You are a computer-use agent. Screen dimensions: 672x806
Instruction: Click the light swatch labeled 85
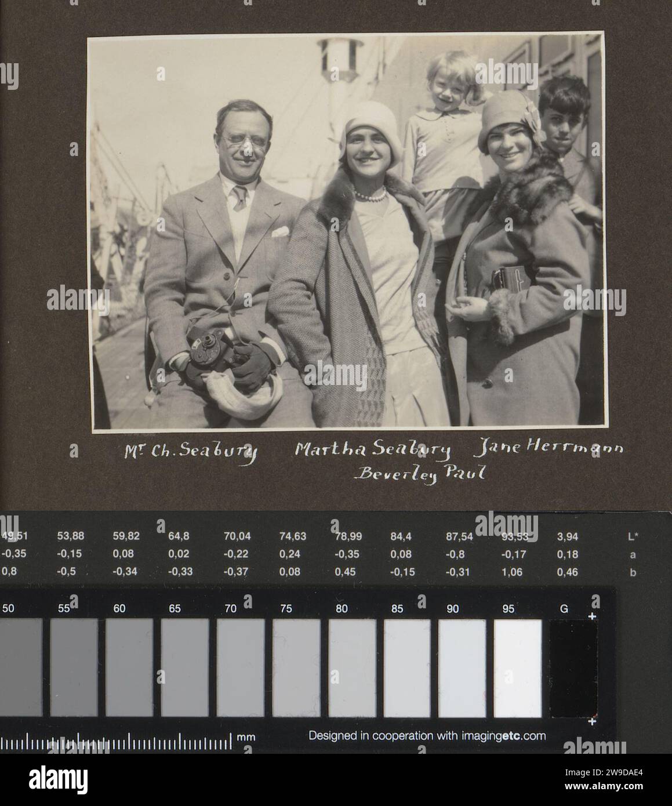407,667
